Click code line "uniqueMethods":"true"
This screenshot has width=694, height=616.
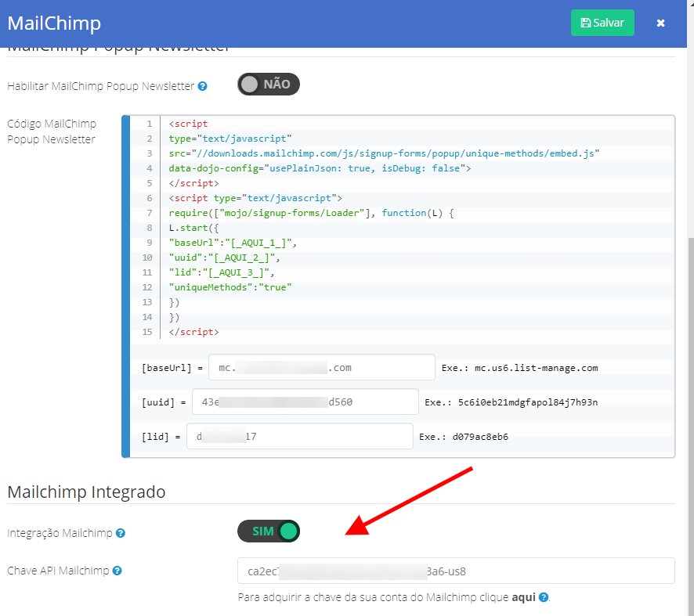[230, 287]
